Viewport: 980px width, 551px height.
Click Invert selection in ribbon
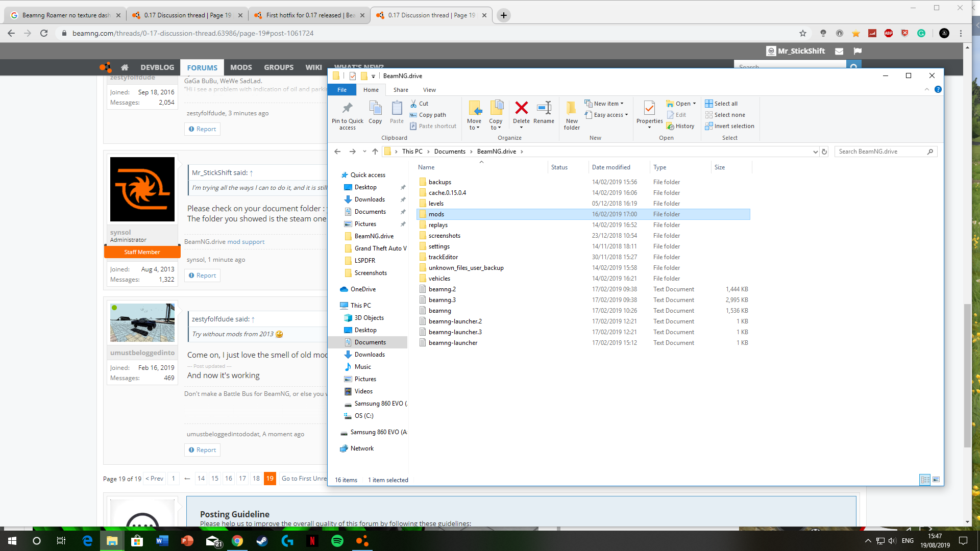click(x=729, y=126)
